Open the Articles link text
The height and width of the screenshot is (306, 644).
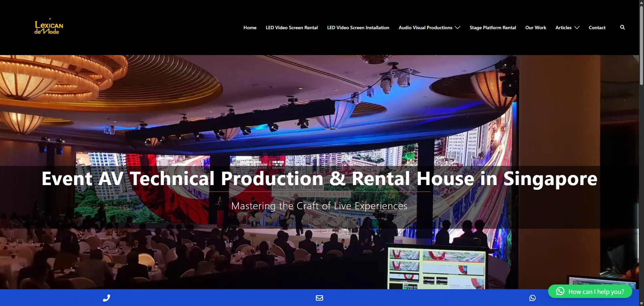[x=563, y=28]
